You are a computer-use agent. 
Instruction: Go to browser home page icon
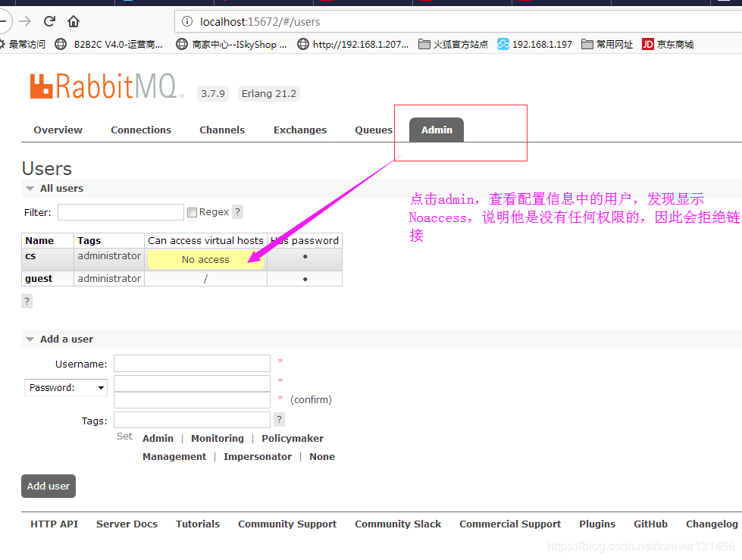pos(74,21)
